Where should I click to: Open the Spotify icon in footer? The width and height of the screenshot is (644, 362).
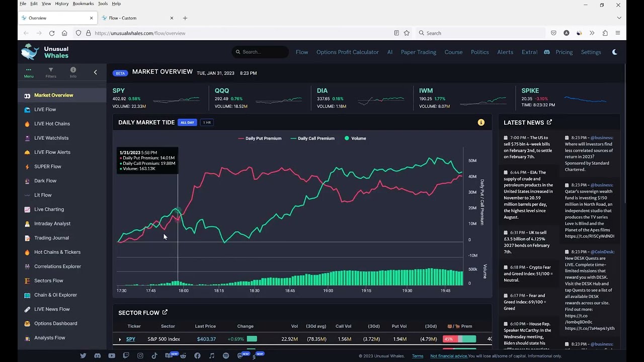click(x=226, y=355)
